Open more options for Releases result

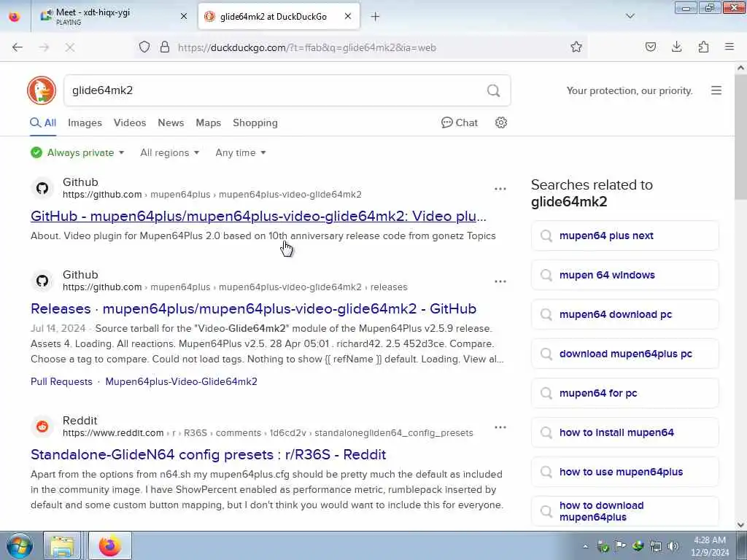tap(500, 281)
